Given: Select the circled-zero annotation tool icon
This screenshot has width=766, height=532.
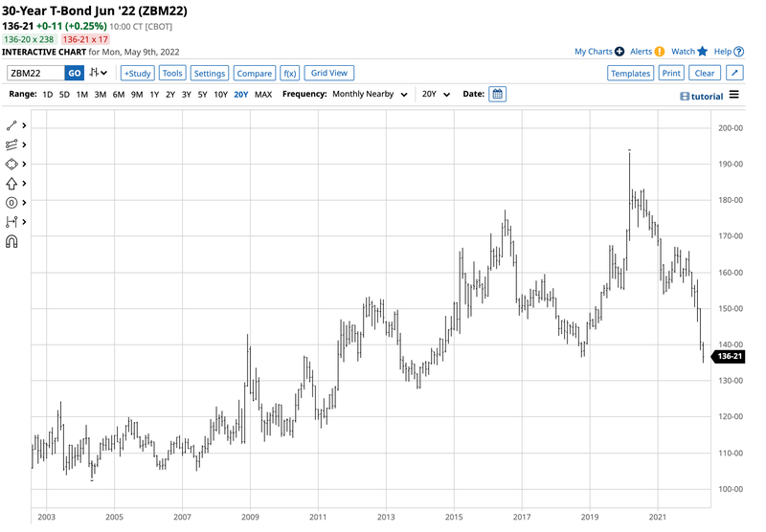Looking at the screenshot, I should point(11,203).
